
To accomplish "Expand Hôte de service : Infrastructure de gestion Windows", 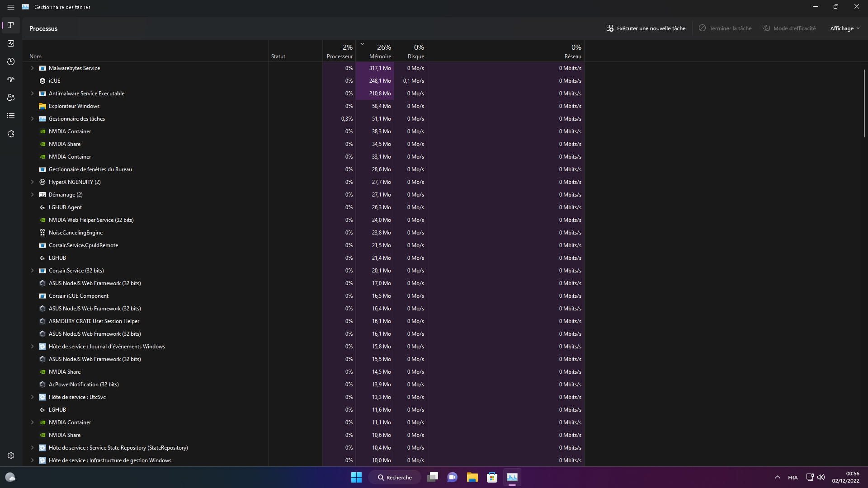I will coord(32,460).
